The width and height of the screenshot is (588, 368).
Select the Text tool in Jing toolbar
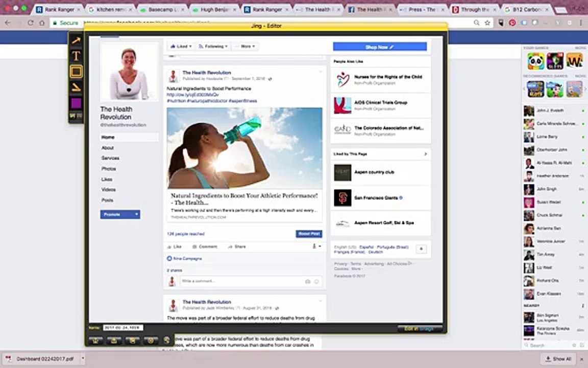coord(76,56)
